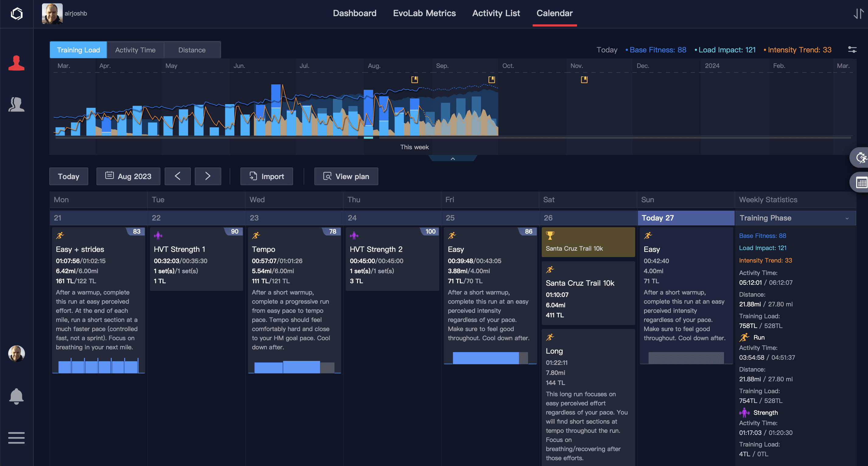Switch chart to Distance view

pos(192,50)
